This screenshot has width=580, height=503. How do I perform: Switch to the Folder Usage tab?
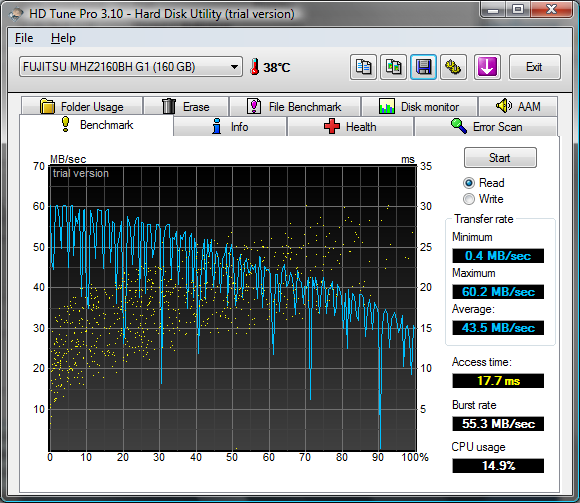[82, 107]
